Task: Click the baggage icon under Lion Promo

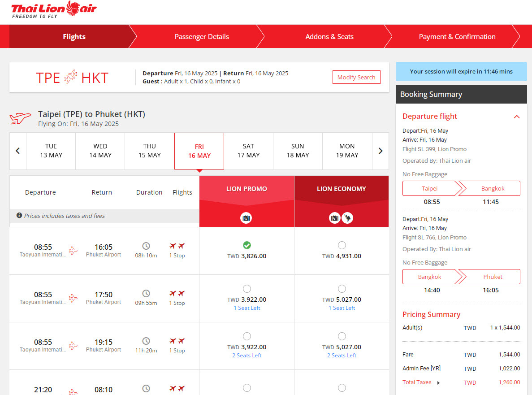Action: click(x=247, y=218)
